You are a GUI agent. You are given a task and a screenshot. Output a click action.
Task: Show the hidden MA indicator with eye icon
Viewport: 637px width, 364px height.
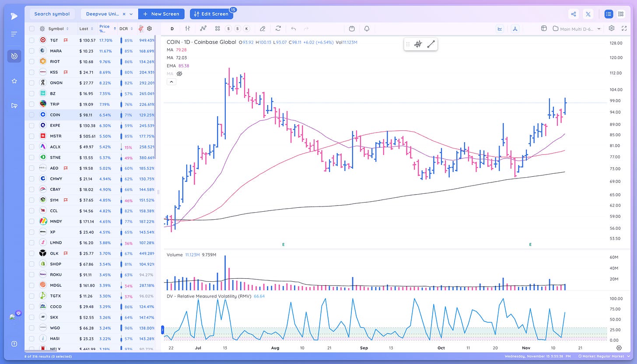pos(179,73)
